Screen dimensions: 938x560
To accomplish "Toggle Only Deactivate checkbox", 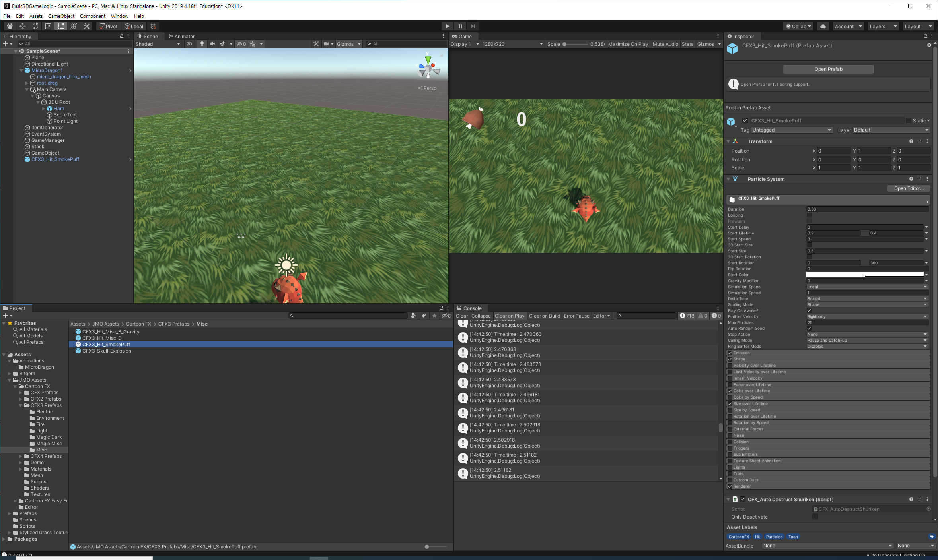I will pos(815,517).
